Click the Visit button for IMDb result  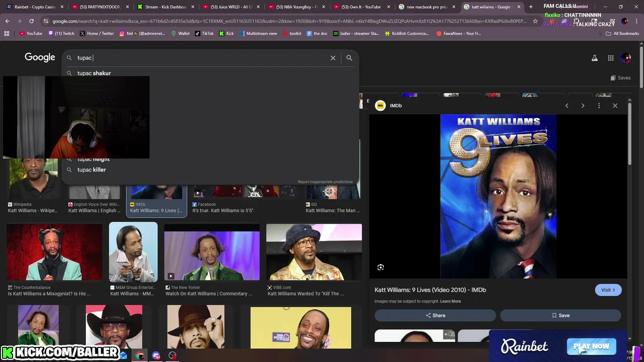pos(608,290)
